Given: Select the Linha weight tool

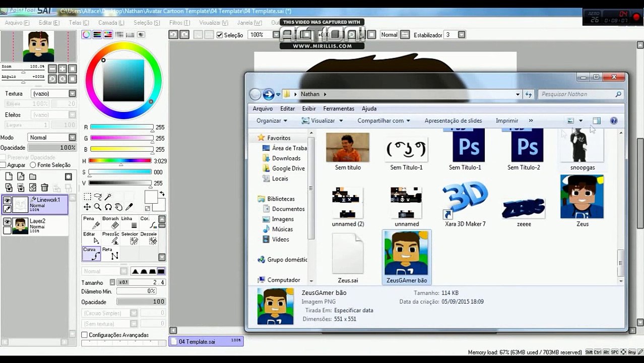Looking at the screenshot, I should click(x=129, y=223).
